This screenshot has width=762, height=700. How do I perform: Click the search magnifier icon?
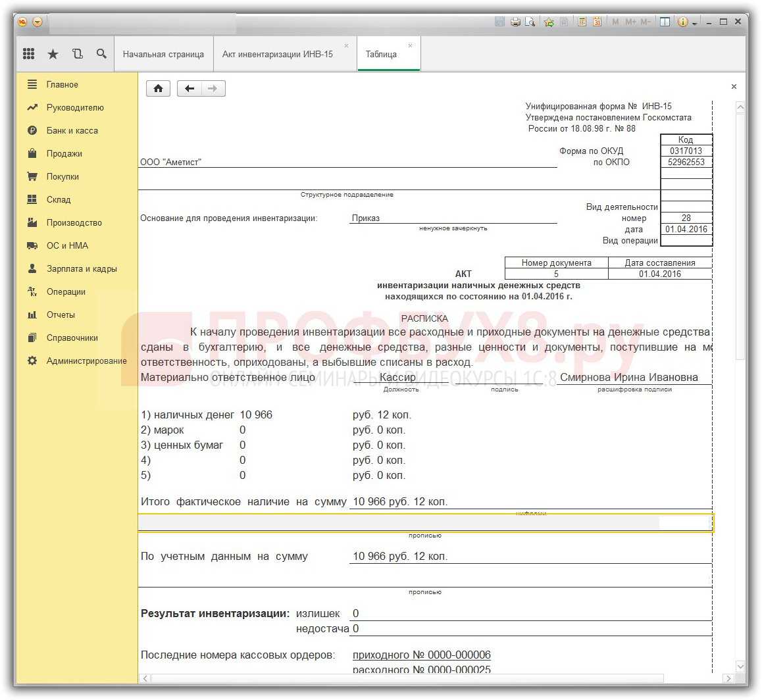[101, 54]
